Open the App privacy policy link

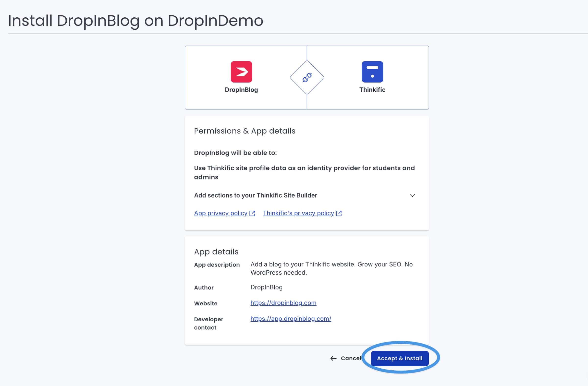221,213
